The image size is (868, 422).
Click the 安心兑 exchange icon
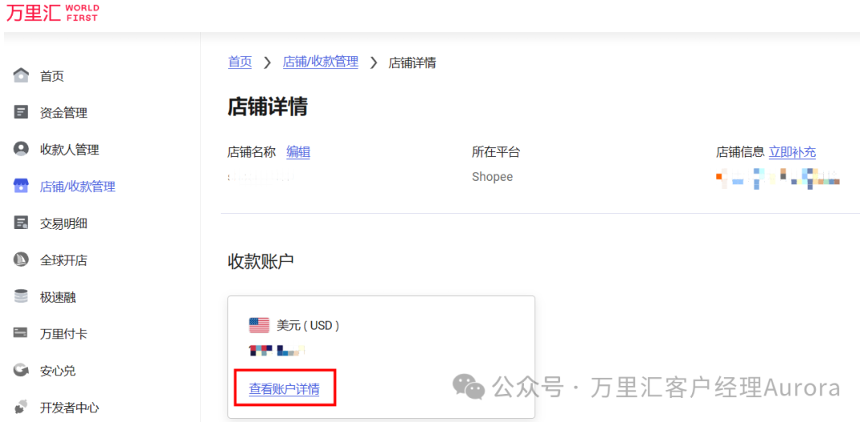coord(21,371)
